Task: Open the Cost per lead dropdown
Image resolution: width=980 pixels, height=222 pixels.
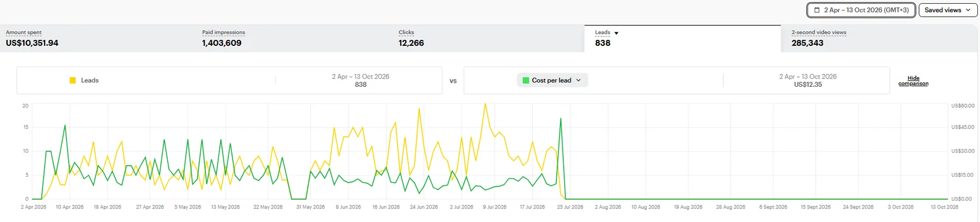Action: 552,80
